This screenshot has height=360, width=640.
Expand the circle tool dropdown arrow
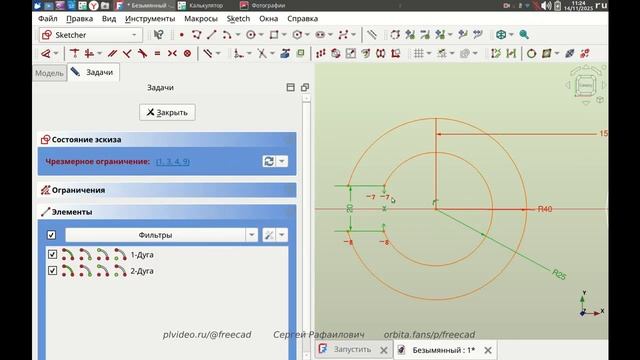(261, 35)
